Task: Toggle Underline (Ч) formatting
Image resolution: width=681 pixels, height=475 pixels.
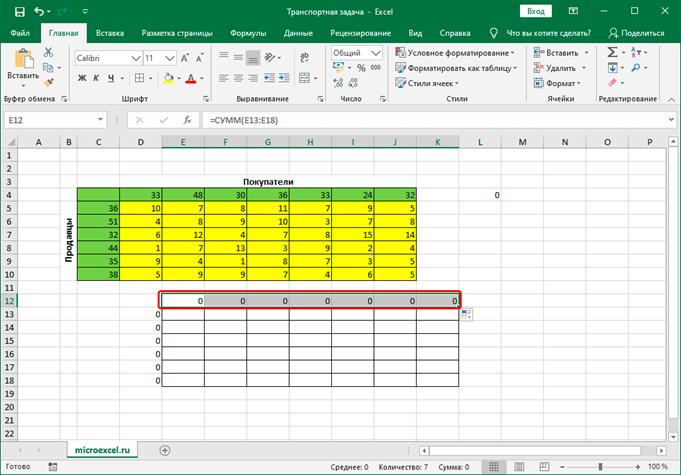Action: coord(111,78)
